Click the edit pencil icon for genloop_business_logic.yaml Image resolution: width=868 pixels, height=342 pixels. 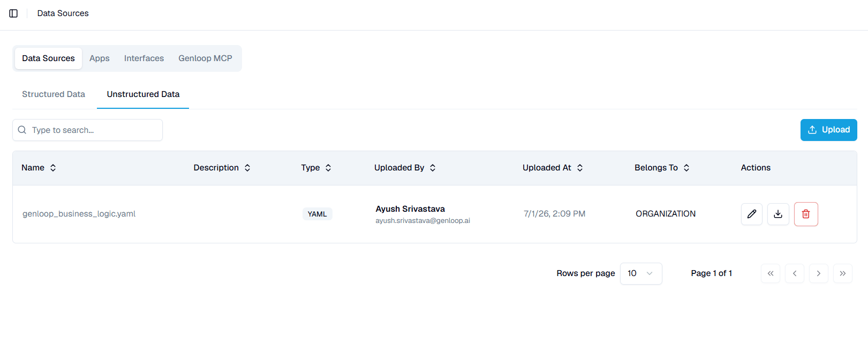click(752, 214)
